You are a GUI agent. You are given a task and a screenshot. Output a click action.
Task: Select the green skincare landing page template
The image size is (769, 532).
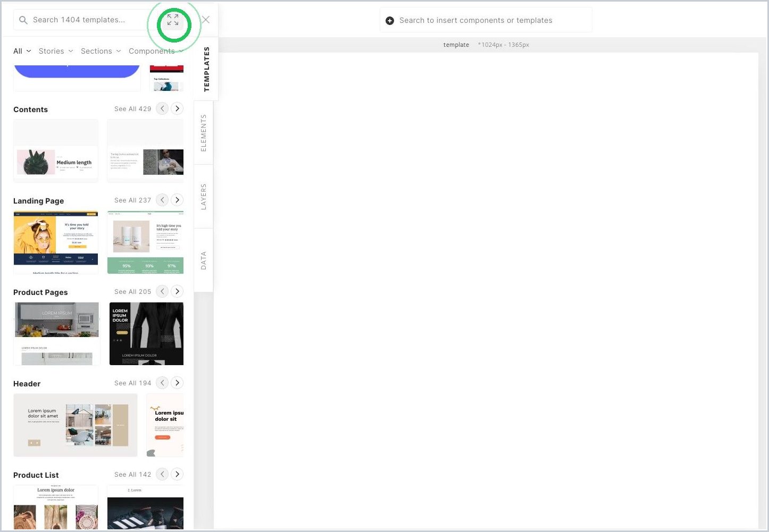[145, 242]
